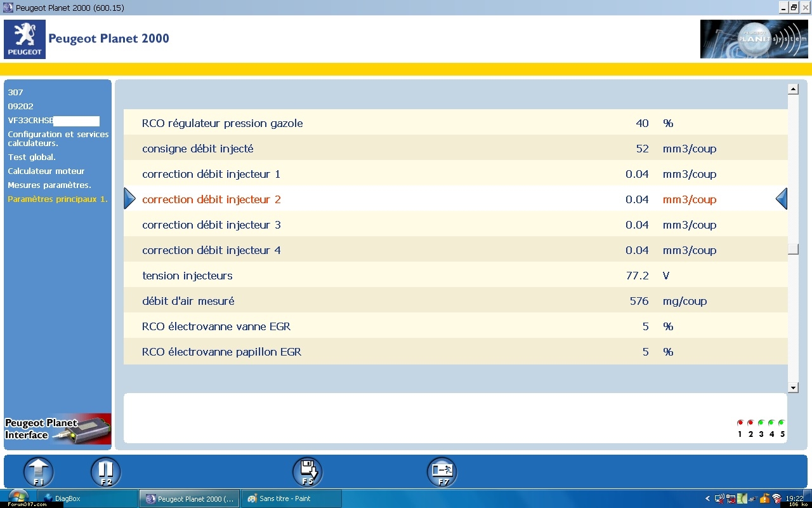The width and height of the screenshot is (812, 508).
Task: Select correction débit injecteur 1 row
Action: click(455, 173)
